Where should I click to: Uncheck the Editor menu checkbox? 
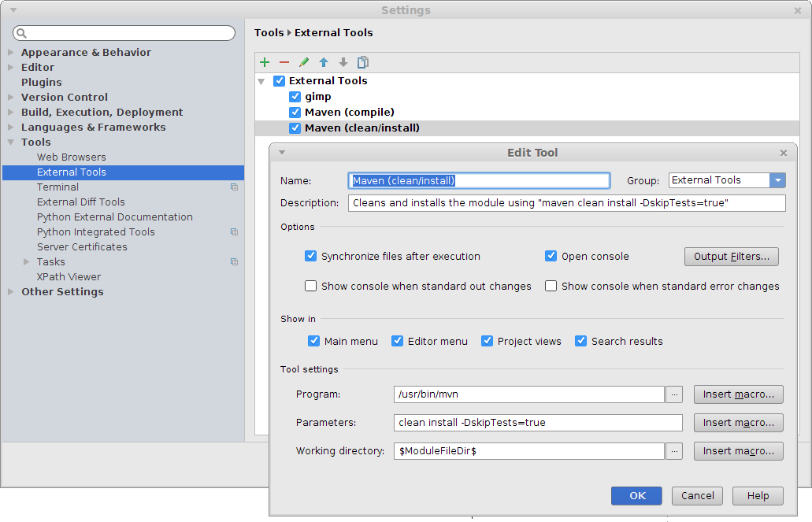click(x=398, y=342)
